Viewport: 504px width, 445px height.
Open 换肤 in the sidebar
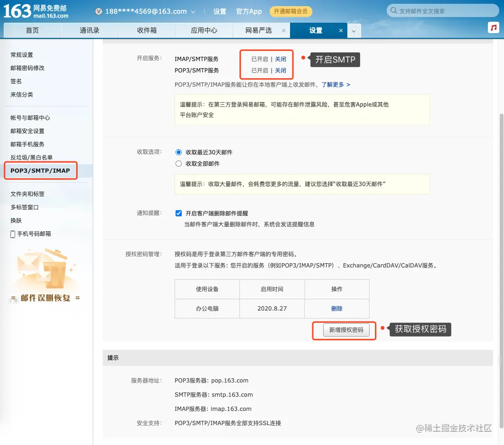[16, 221]
